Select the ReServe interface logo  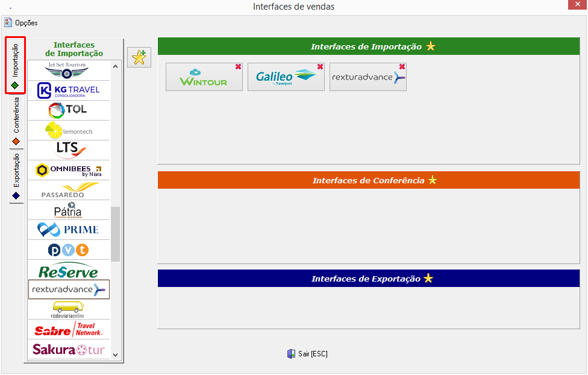point(69,269)
